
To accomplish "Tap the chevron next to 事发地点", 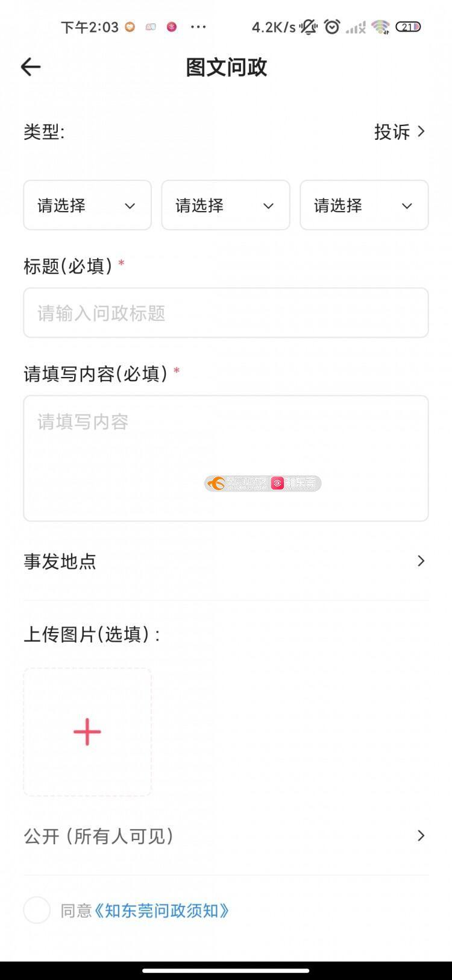I will click(x=421, y=561).
